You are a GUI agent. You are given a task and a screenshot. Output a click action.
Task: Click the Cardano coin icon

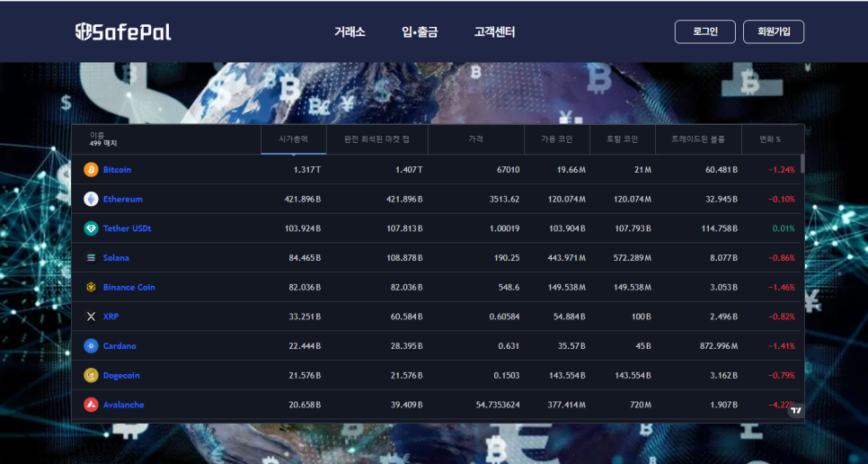(x=91, y=345)
